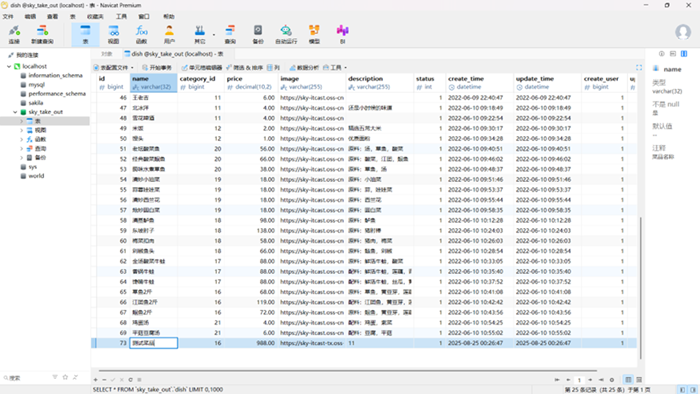
Task: Open the Function f(x) toolbar icon
Action: pyautogui.click(x=142, y=34)
